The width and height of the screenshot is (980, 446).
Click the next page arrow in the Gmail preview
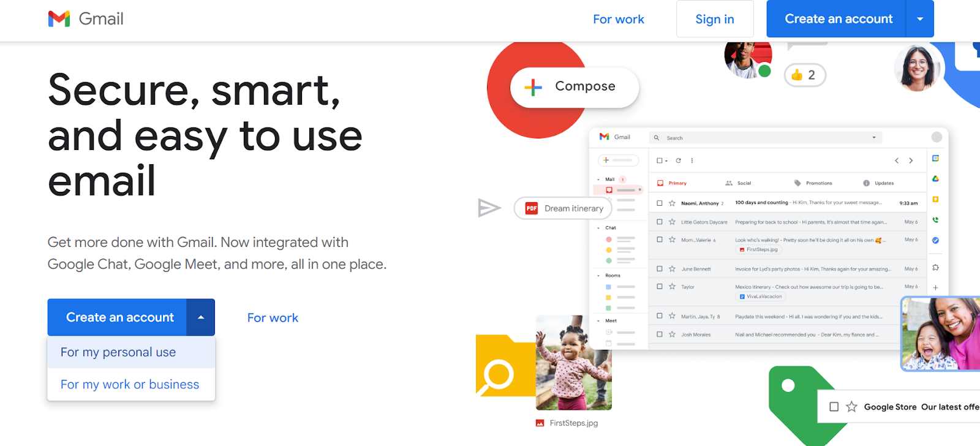(x=911, y=161)
